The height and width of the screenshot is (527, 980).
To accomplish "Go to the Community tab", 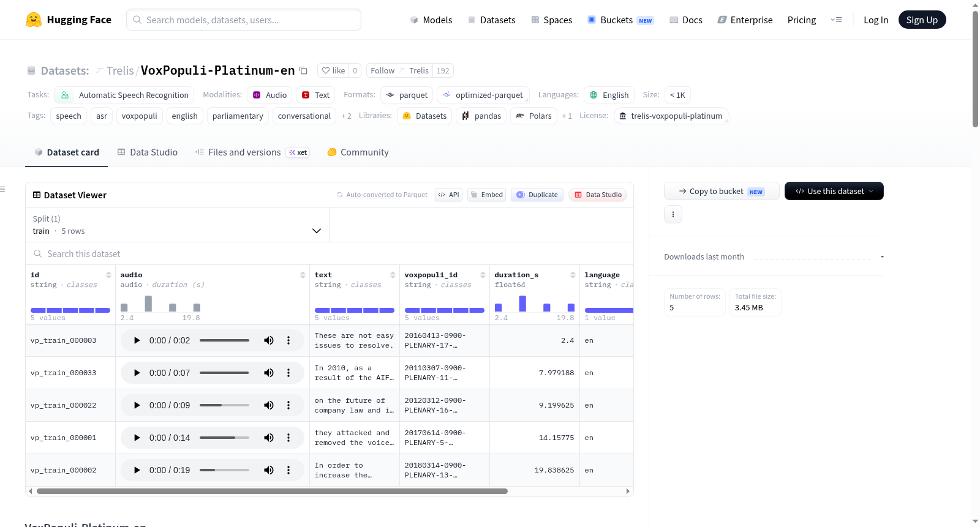I will click(358, 152).
